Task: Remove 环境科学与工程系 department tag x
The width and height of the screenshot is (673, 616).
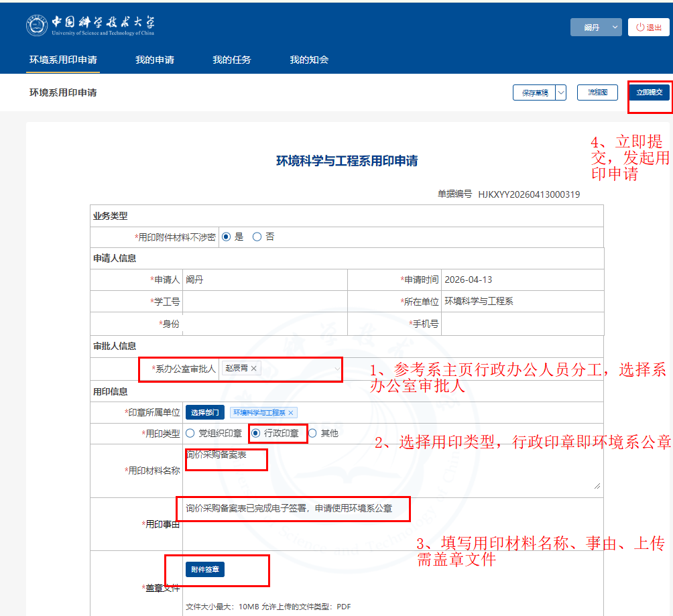Action: 291,413
